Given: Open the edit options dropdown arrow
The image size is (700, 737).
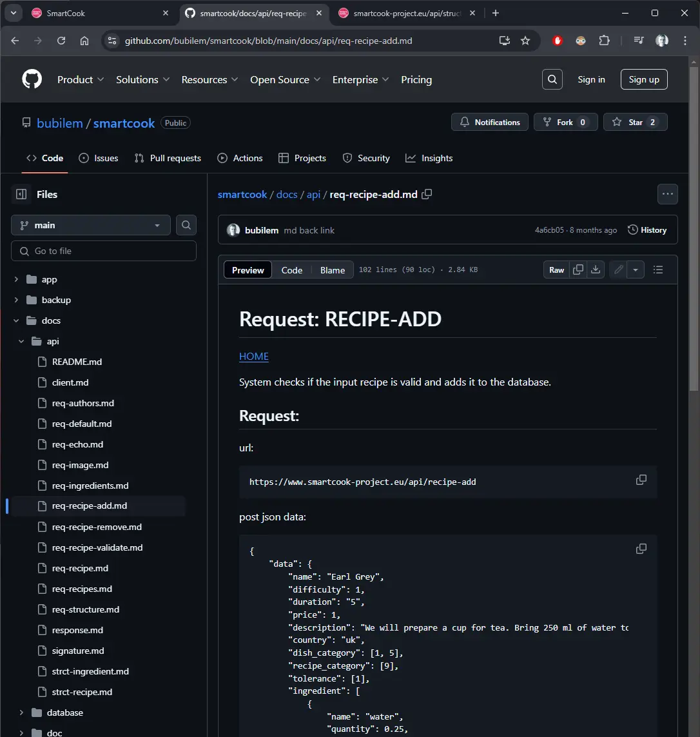Looking at the screenshot, I should click(635, 270).
